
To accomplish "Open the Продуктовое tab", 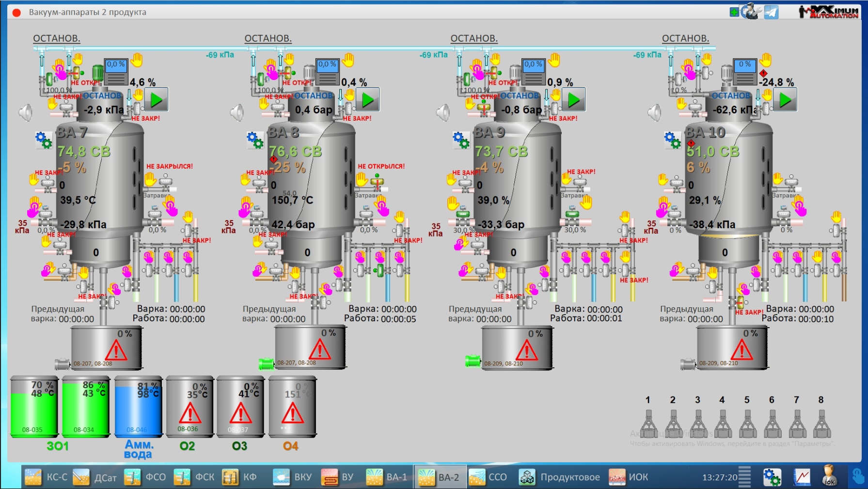I will click(x=560, y=477).
